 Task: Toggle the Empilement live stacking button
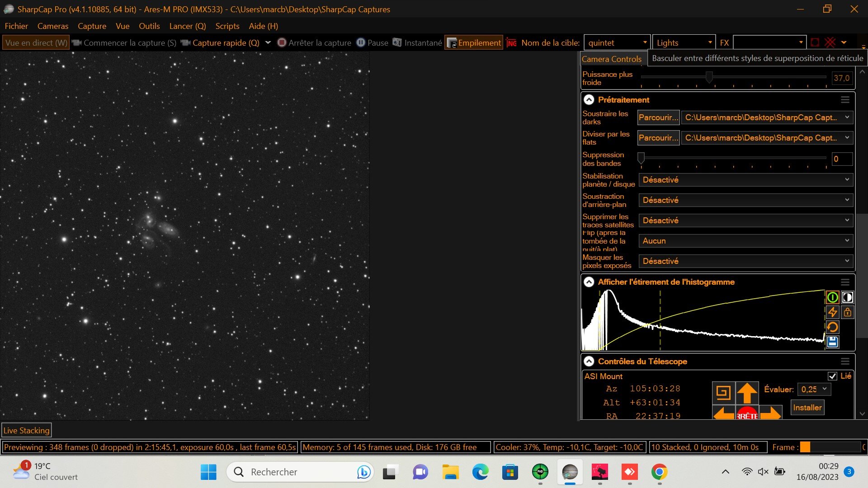coord(474,42)
